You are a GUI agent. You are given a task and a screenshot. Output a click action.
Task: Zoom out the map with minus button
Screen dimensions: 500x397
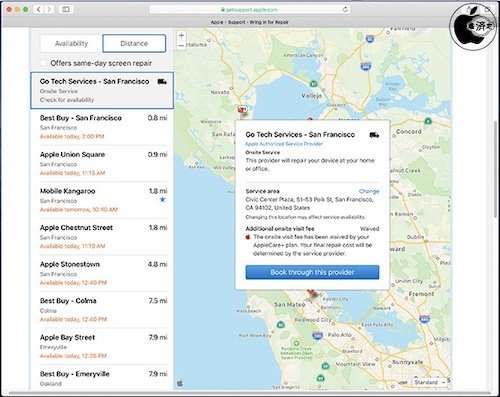[x=181, y=45]
